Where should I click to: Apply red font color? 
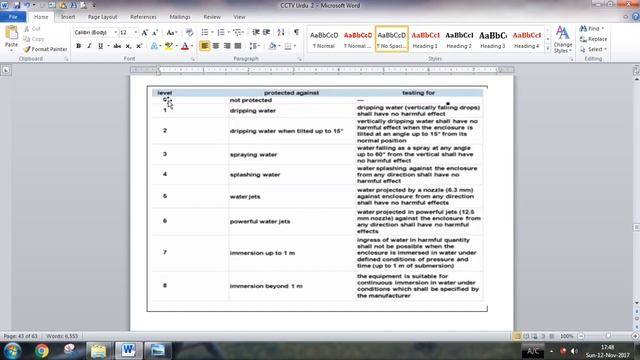pyautogui.click(x=185, y=46)
